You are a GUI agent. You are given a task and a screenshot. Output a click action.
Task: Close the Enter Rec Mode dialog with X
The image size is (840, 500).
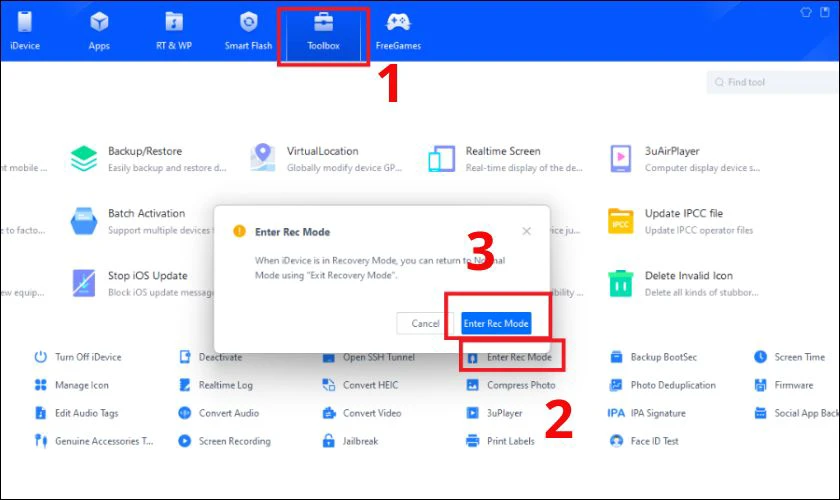coord(527,231)
